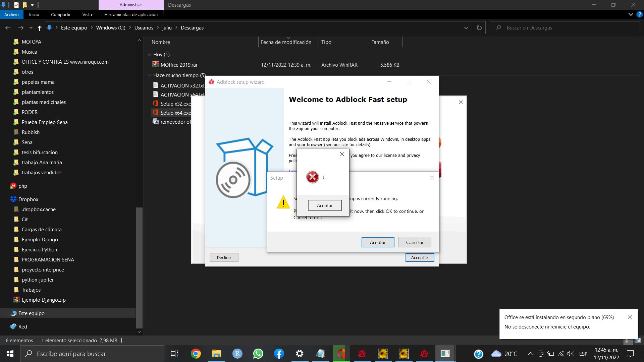This screenshot has height=362, width=644.
Task: Collapse the Hace mucho tiempo group
Action: coord(150,75)
